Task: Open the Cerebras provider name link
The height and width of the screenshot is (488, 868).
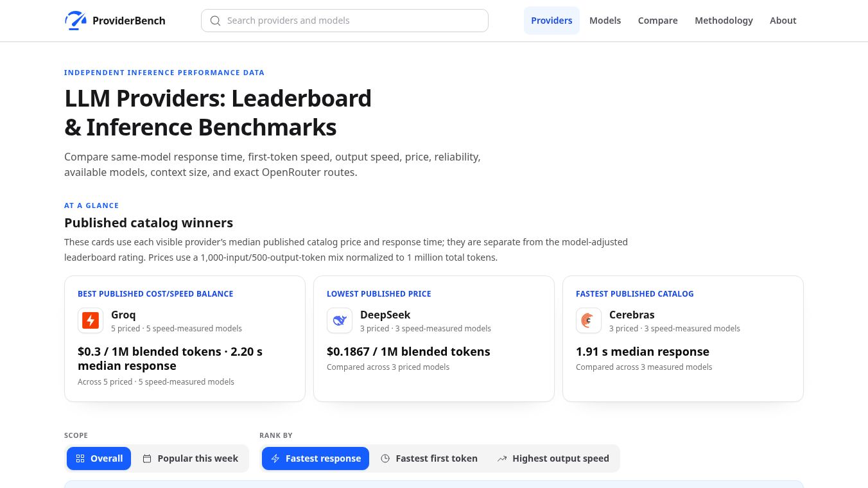Action: [632, 315]
